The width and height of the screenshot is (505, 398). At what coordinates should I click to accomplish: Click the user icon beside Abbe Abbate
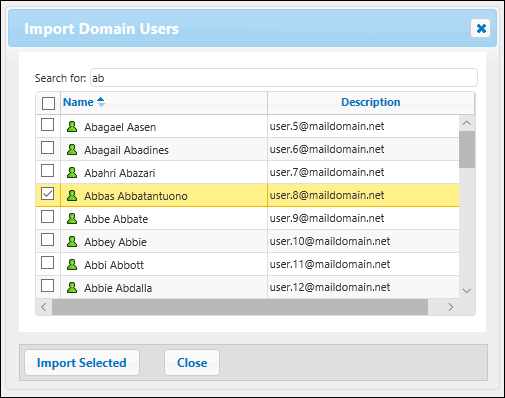coord(72,219)
